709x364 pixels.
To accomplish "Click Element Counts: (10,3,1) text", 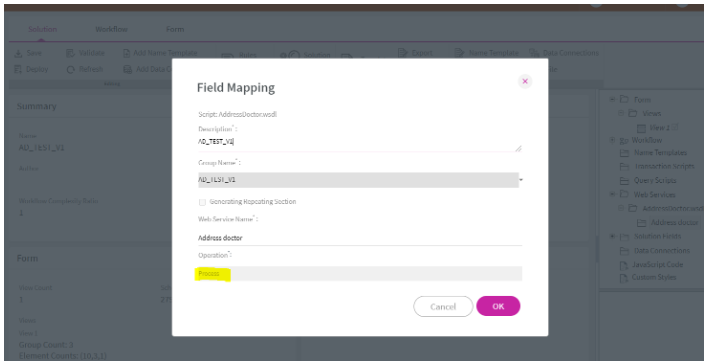I will 62,356.
